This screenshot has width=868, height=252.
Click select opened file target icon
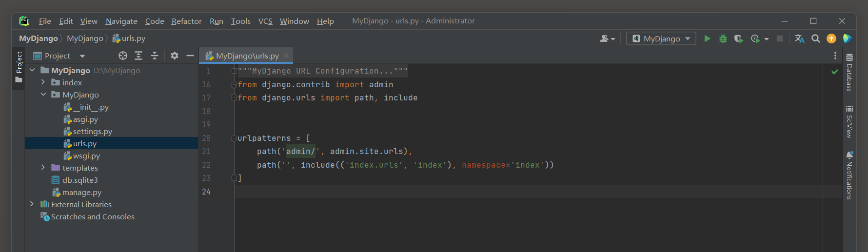(123, 56)
